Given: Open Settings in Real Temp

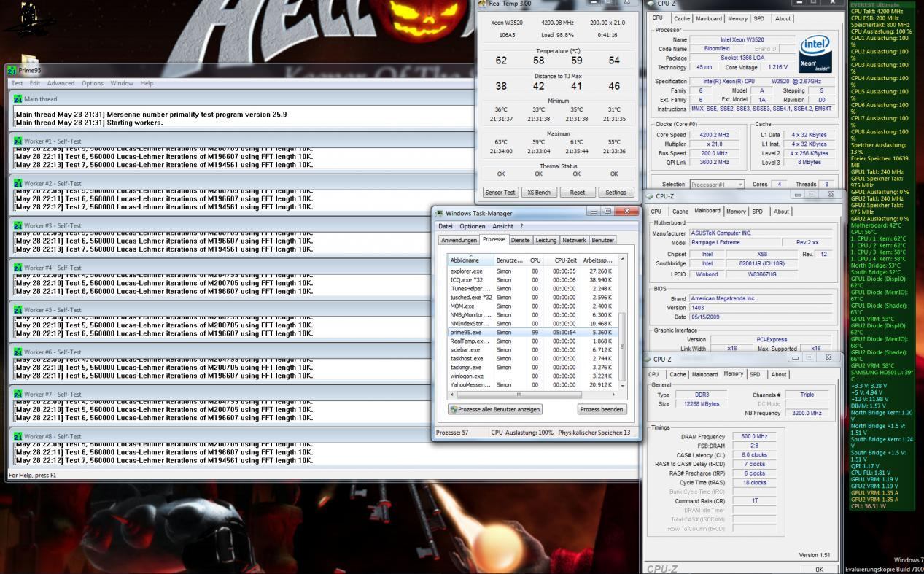Looking at the screenshot, I should [616, 193].
